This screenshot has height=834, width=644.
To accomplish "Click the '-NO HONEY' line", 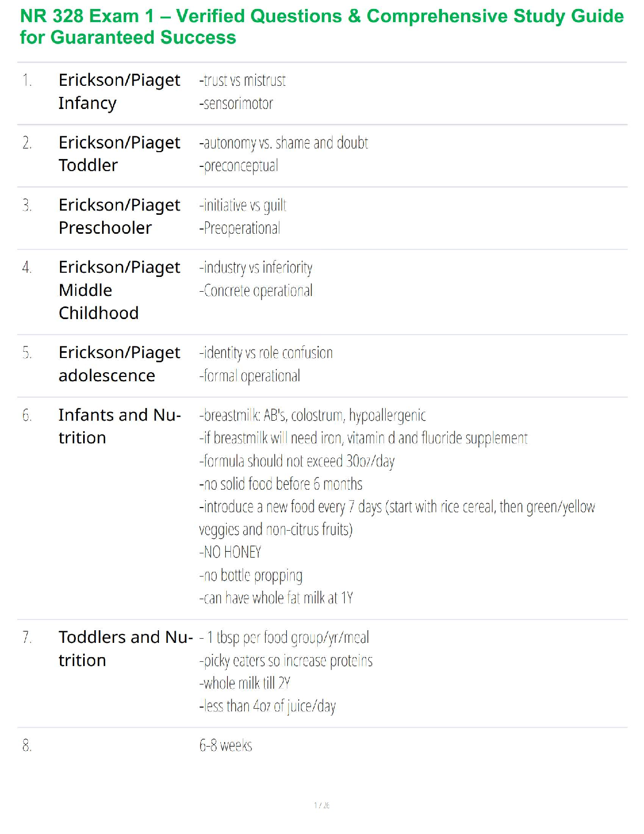I will coord(230,552).
